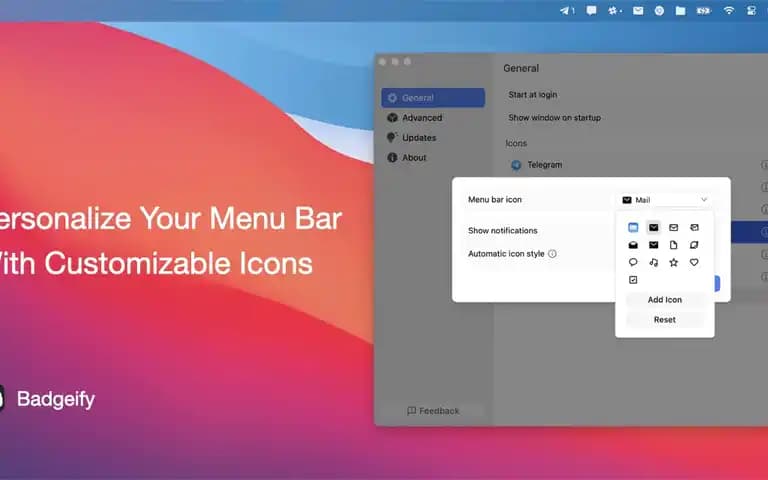
Task: Click the Add Icon button
Action: pyautogui.click(x=665, y=300)
